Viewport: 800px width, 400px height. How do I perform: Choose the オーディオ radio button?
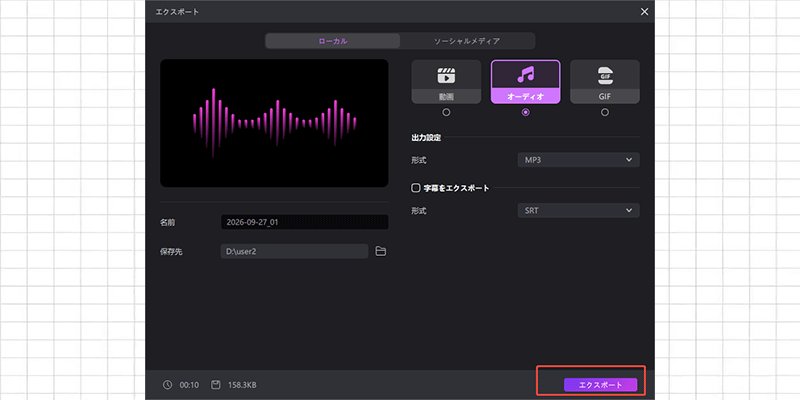click(526, 112)
